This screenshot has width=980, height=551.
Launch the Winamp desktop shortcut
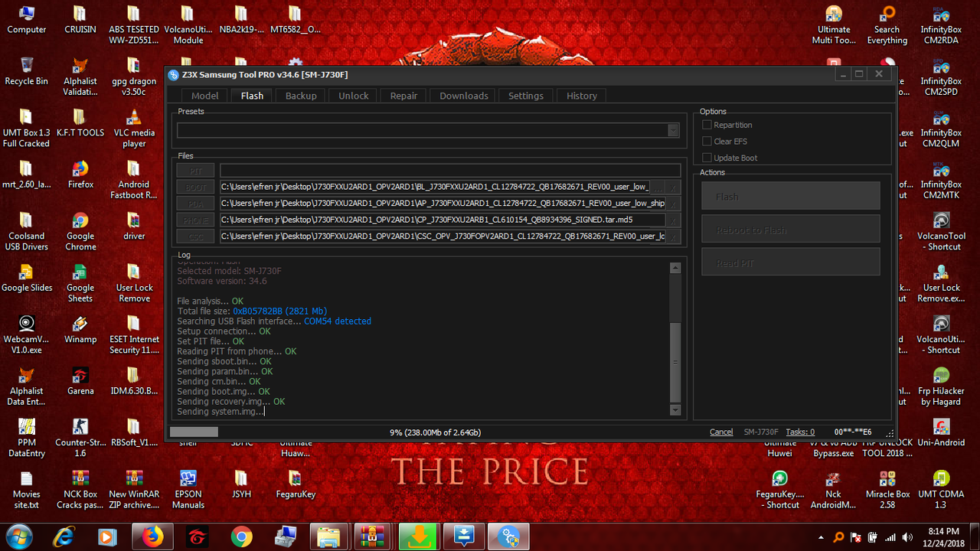tap(80, 330)
